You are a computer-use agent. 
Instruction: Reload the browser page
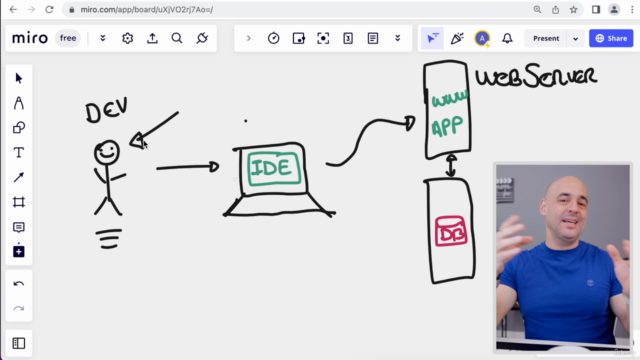pyautogui.click(x=49, y=9)
